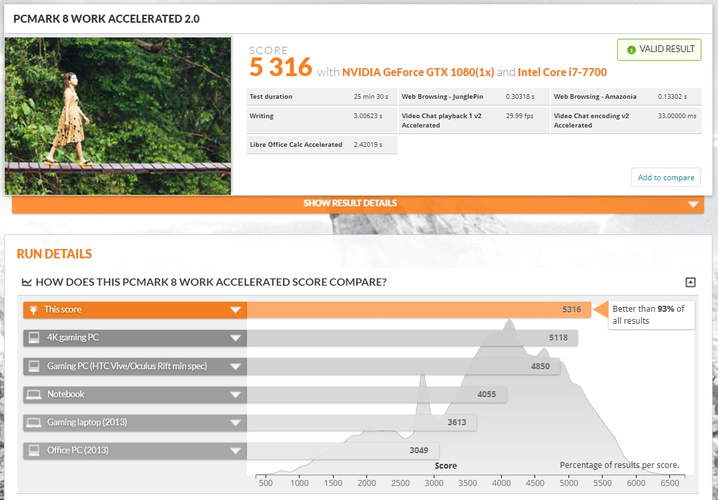
Task: Click the Add to compare button
Action: (666, 177)
